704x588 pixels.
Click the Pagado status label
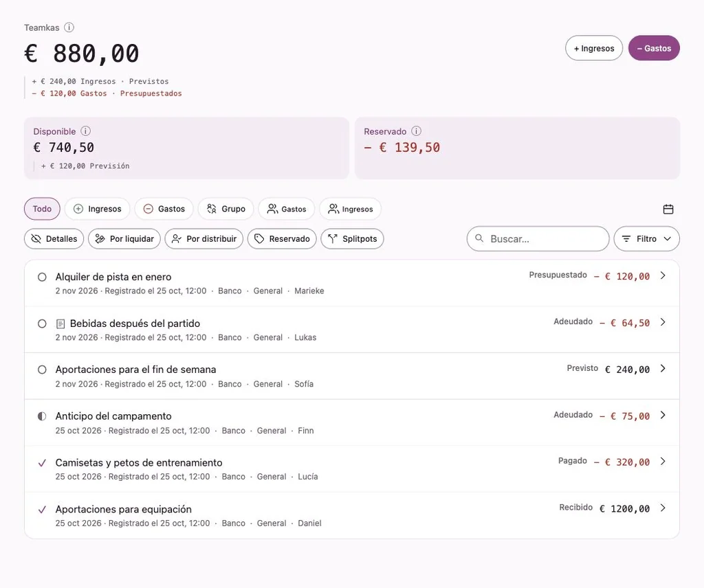573,461
